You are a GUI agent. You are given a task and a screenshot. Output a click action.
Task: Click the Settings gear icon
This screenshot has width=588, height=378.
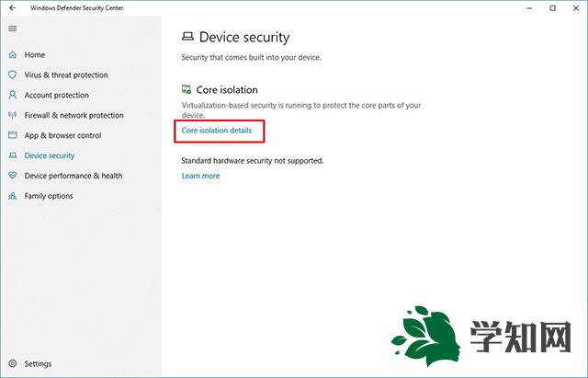pos(13,363)
